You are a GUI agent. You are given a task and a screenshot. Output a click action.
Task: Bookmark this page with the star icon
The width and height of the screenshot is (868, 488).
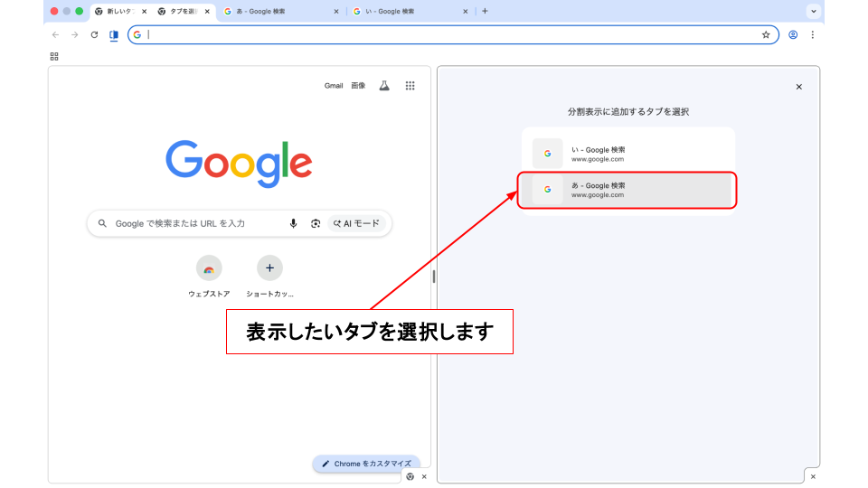point(766,35)
